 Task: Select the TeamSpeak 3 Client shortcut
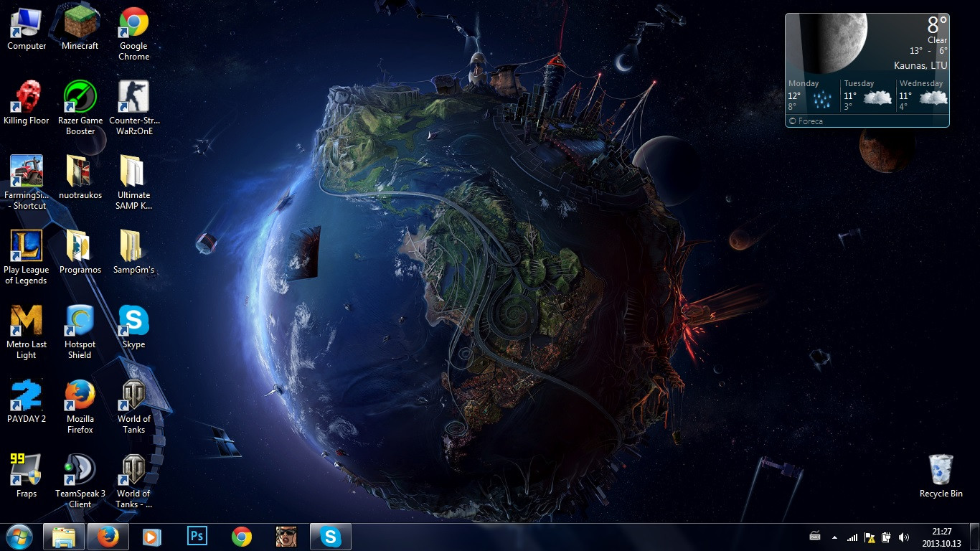[80, 482]
